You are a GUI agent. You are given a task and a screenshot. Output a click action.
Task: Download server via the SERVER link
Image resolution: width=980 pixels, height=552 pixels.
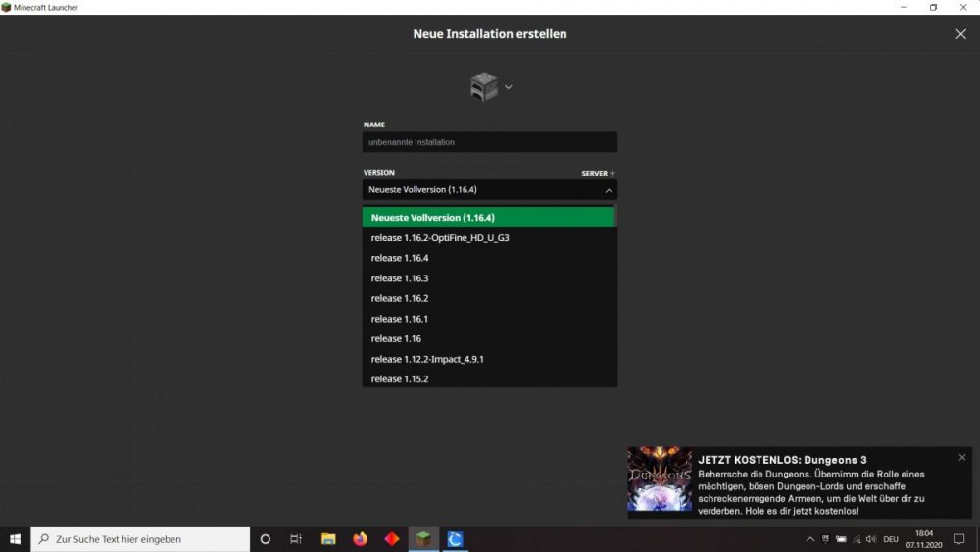click(598, 174)
